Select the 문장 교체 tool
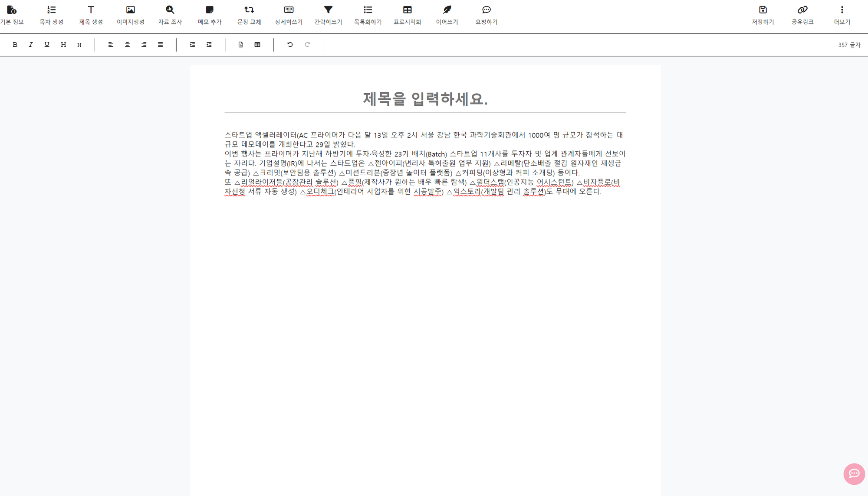 click(x=249, y=15)
